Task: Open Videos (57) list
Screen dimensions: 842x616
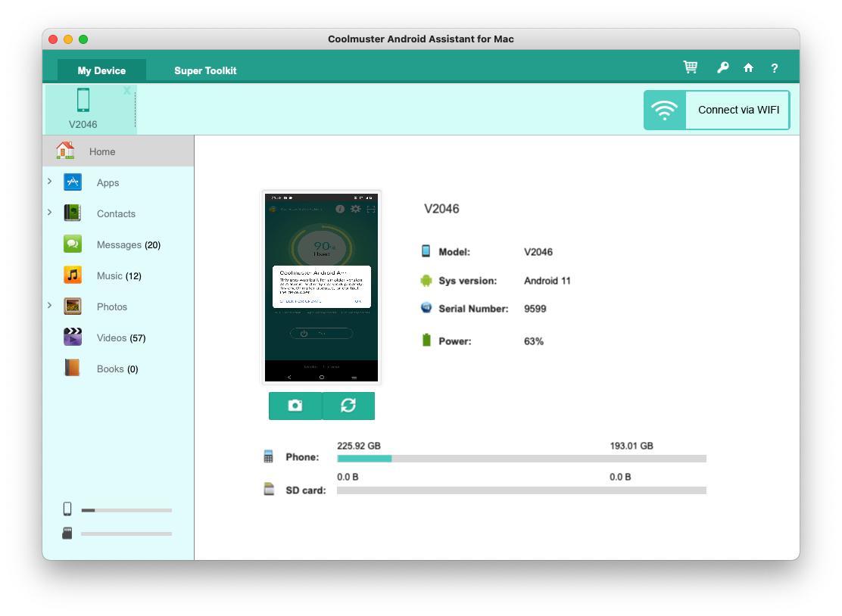Action: (118, 338)
